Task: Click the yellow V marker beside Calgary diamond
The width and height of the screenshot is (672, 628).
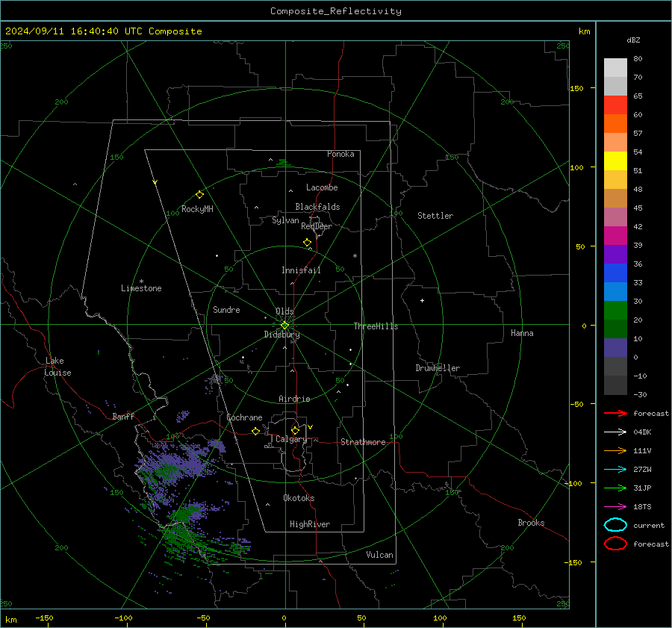Action: click(311, 427)
